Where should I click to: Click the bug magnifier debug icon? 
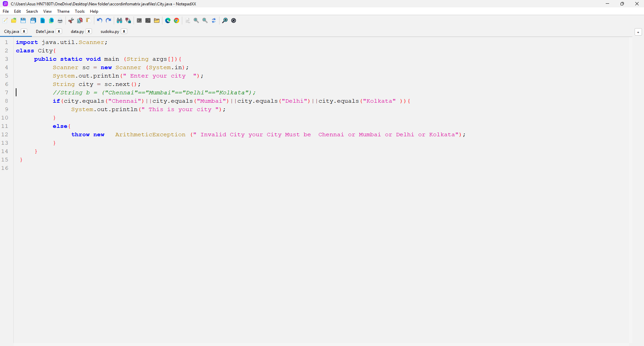click(225, 20)
